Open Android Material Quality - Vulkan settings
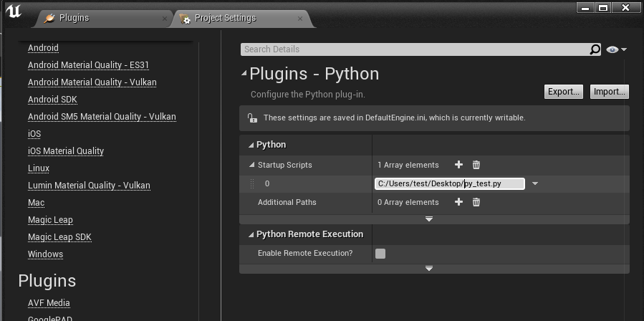Screen dimensions: 644x321 tap(92, 82)
